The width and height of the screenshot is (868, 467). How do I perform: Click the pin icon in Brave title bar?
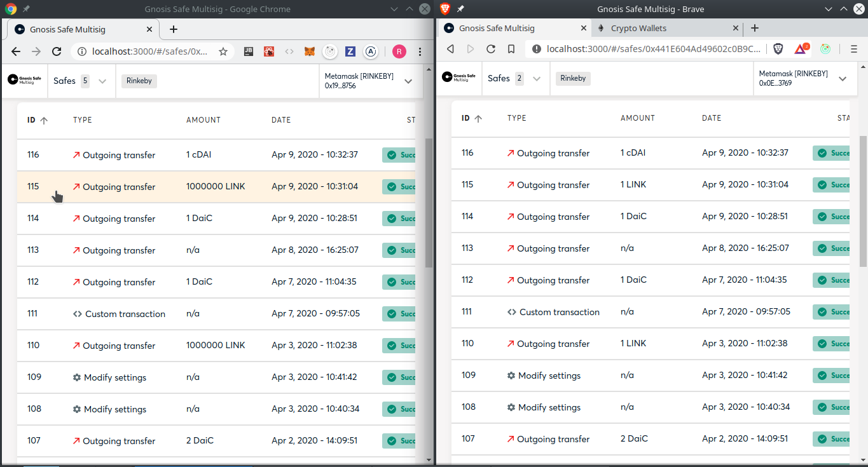(460, 9)
